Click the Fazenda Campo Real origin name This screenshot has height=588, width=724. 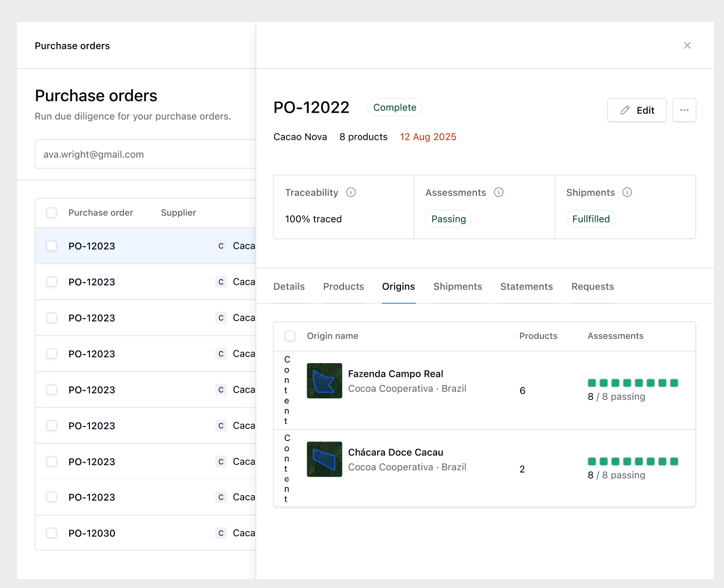click(396, 374)
